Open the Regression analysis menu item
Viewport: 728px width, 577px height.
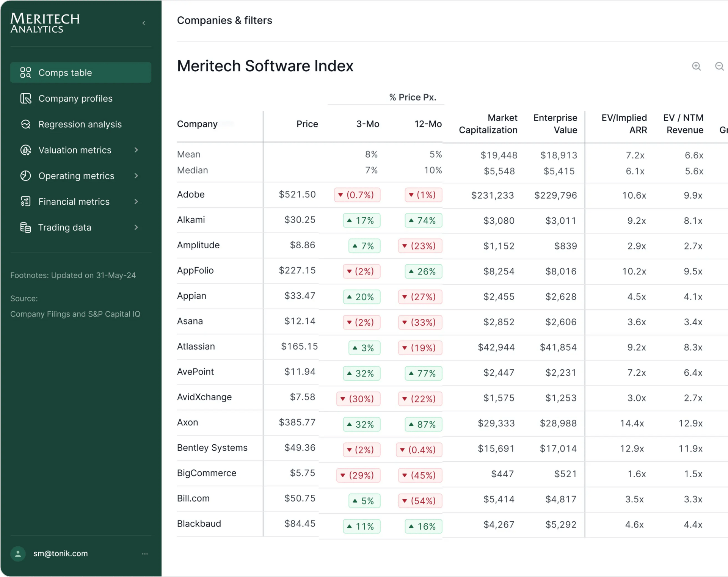click(x=80, y=124)
